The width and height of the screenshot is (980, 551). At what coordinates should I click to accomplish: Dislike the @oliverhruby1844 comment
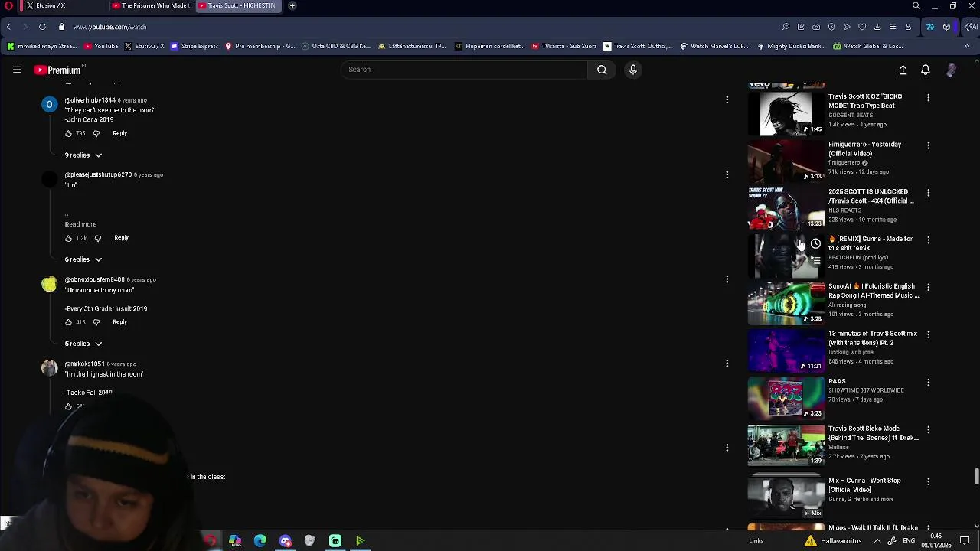coord(96,133)
